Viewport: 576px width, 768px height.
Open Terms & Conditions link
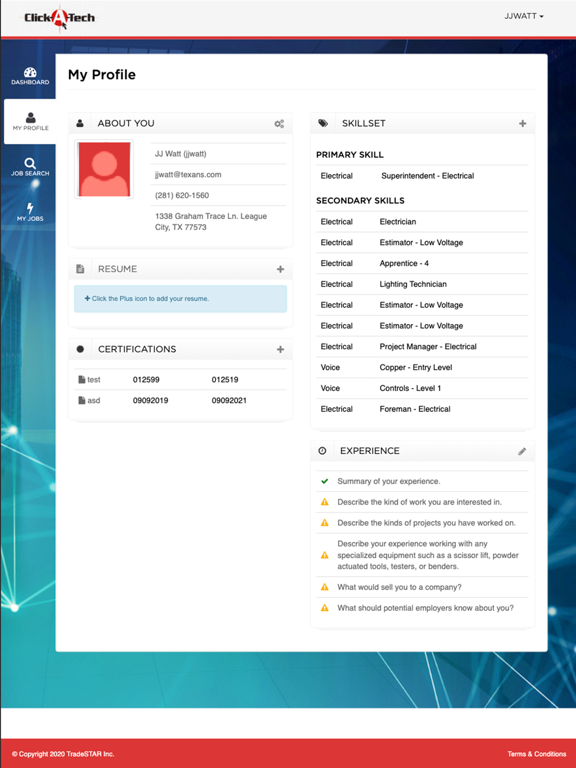pos(537,754)
